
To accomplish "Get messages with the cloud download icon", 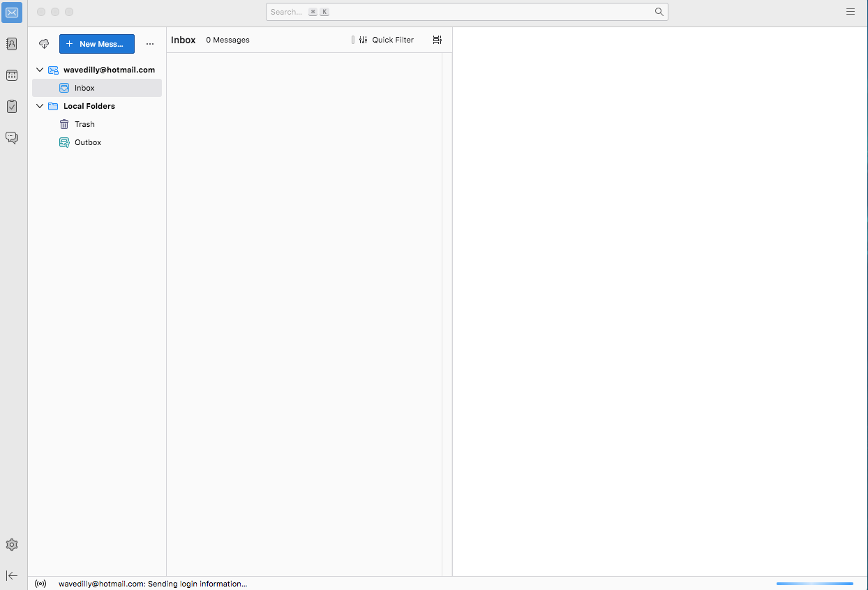I will pyautogui.click(x=44, y=44).
